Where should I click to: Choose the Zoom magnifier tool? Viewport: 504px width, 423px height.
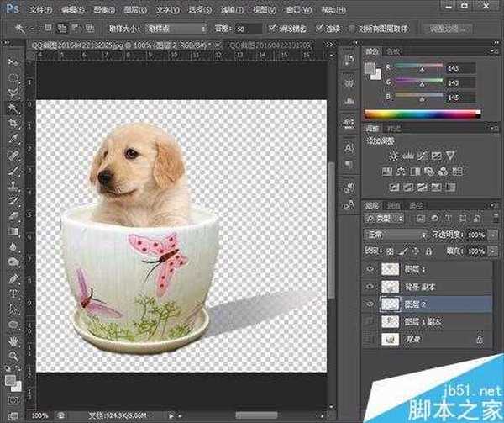click(13, 356)
